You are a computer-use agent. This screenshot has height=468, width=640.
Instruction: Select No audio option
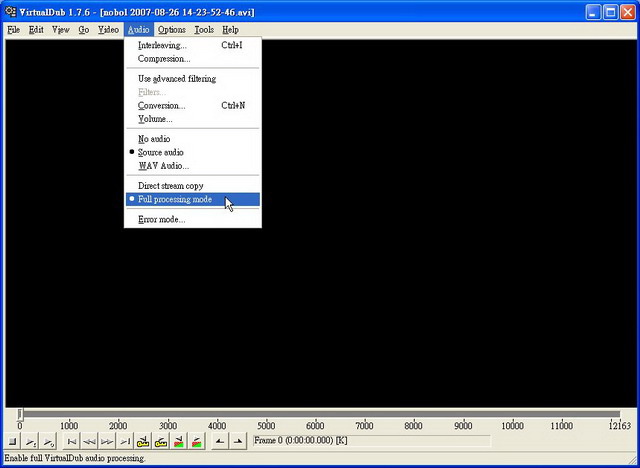coord(193,139)
